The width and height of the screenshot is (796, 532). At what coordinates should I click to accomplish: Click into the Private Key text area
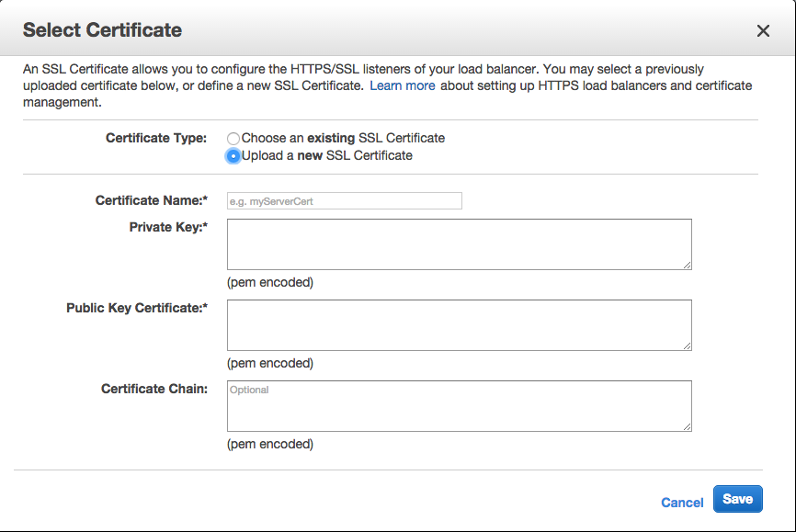(x=459, y=244)
